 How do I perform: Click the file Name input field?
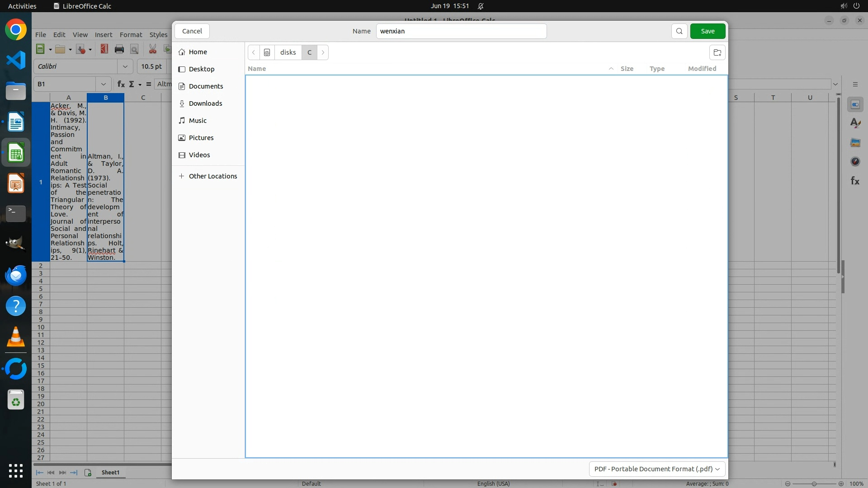[461, 31]
